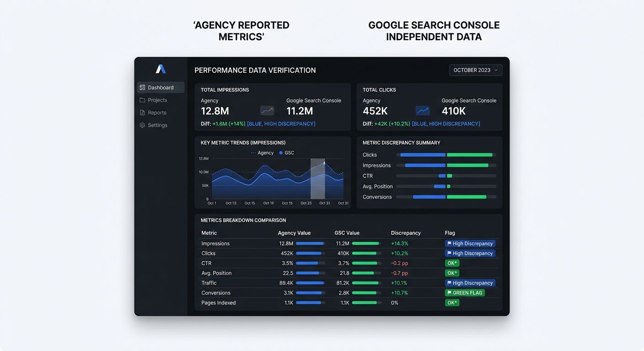This screenshot has width=644, height=351.
Task: Click the Metric column header
Action: (209, 233)
